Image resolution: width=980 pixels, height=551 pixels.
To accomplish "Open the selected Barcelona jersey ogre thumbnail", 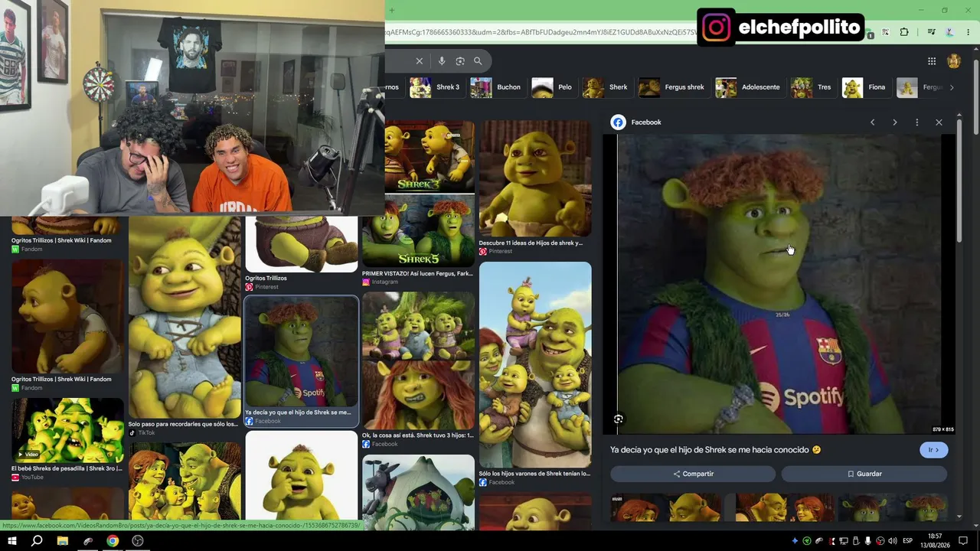I will (x=301, y=352).
